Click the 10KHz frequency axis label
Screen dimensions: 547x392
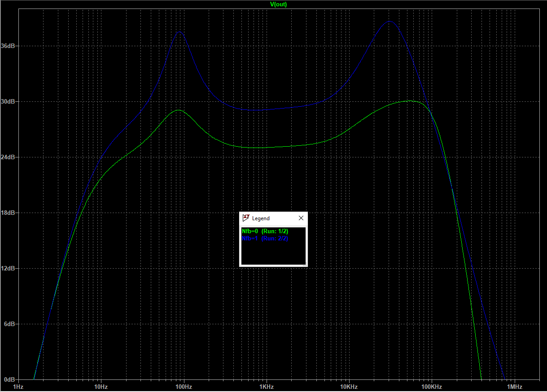pyautogui.click(x=349, y=387)
